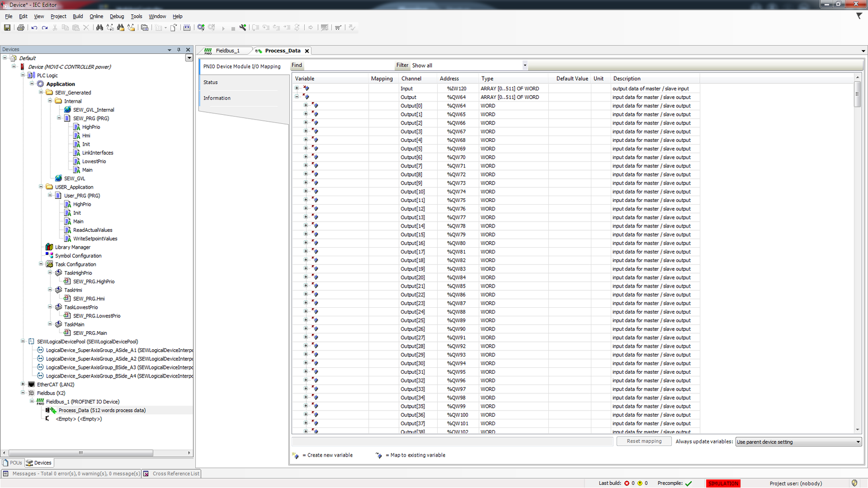Click the Last build error count icon
This screenshot has height=488, width=868.
click(x=627, y=483)
